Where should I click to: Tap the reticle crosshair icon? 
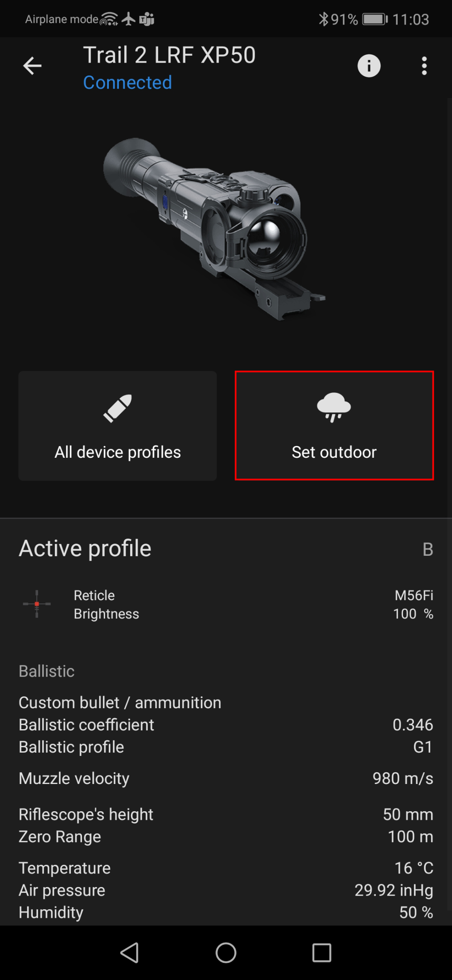pos(37,604)
